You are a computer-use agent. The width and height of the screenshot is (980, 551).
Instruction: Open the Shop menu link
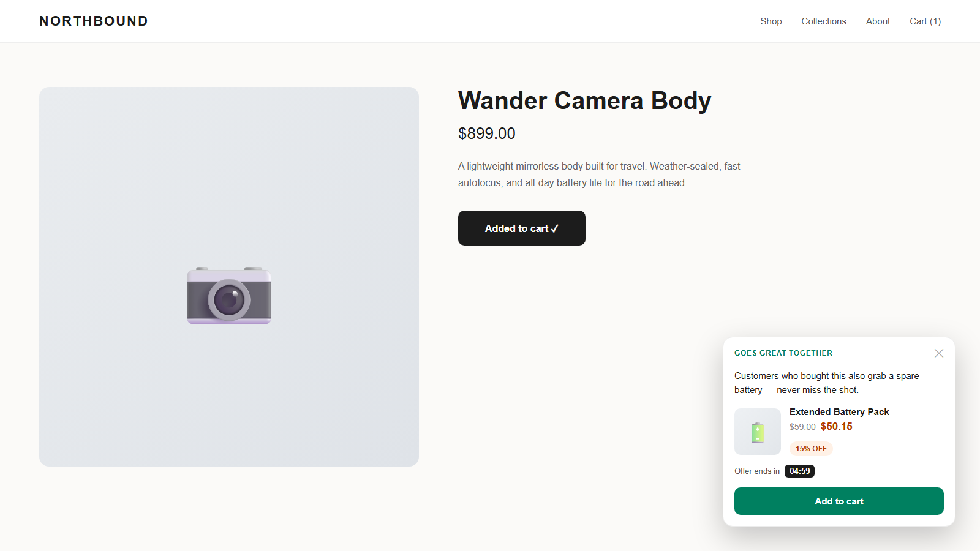point(771,21)
